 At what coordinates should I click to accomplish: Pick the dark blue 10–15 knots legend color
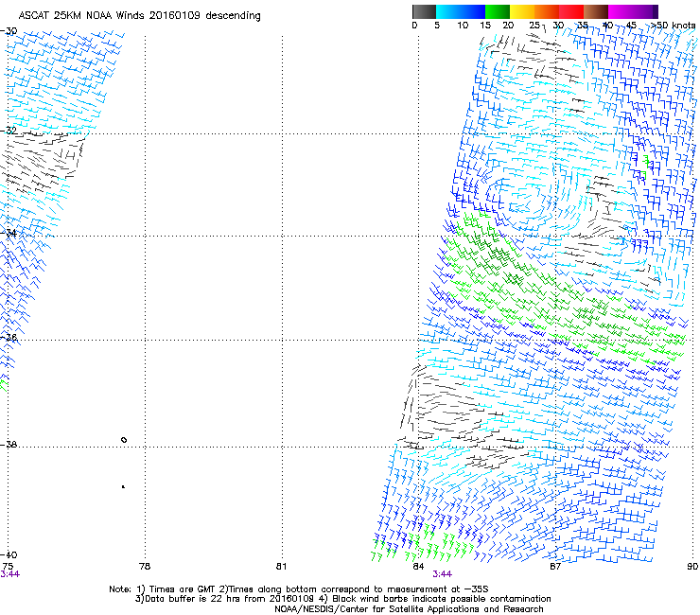tap(473, 11)
